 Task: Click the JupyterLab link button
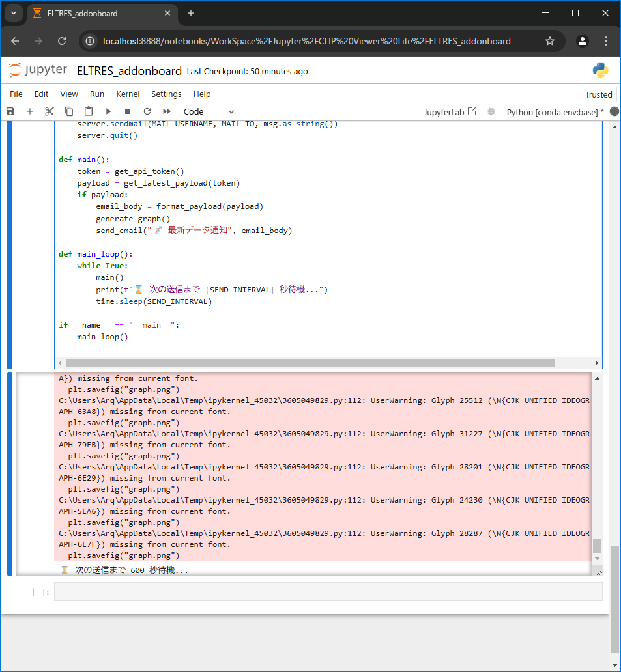450,112
